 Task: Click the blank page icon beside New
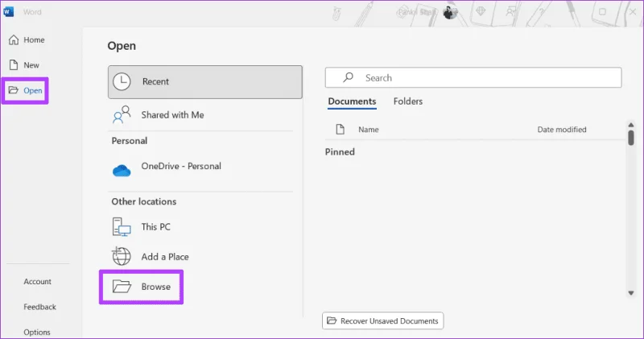[14, 65]
